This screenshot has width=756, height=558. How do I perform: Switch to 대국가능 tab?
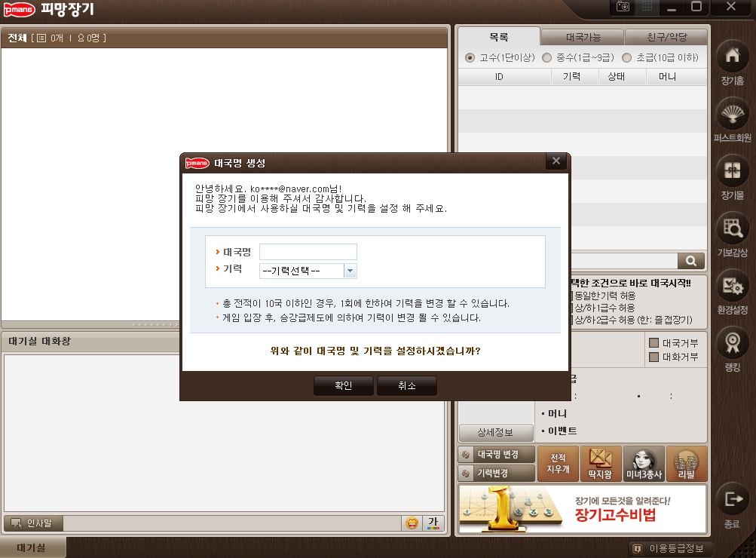tap(583, 37)
